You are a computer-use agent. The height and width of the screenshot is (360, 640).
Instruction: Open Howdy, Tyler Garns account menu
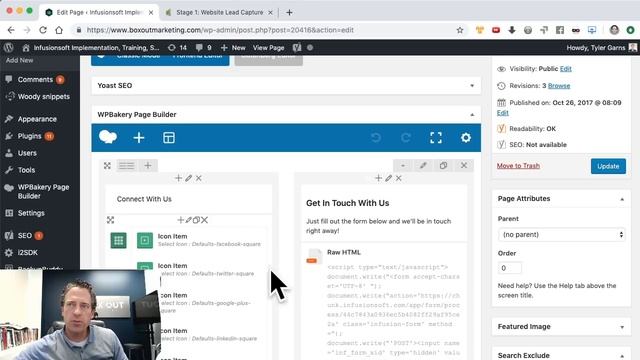point(601,47)
